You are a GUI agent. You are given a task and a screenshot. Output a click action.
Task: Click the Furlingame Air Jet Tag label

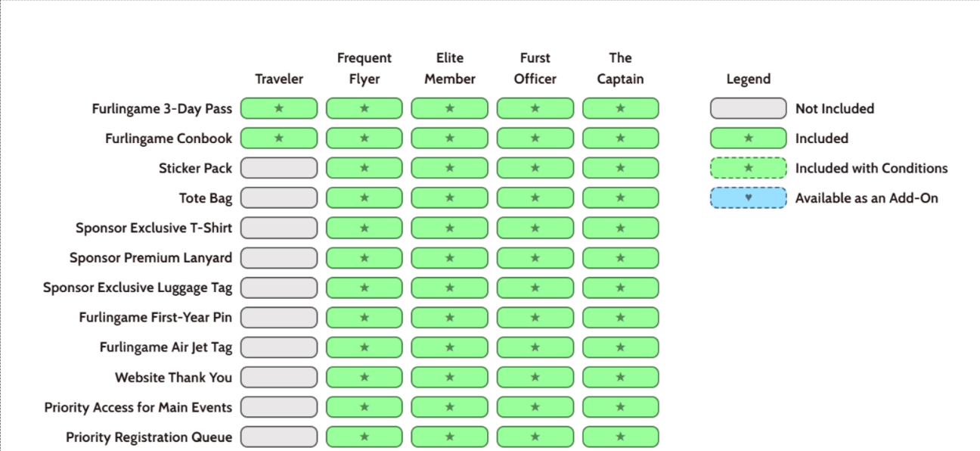[166, 347]
